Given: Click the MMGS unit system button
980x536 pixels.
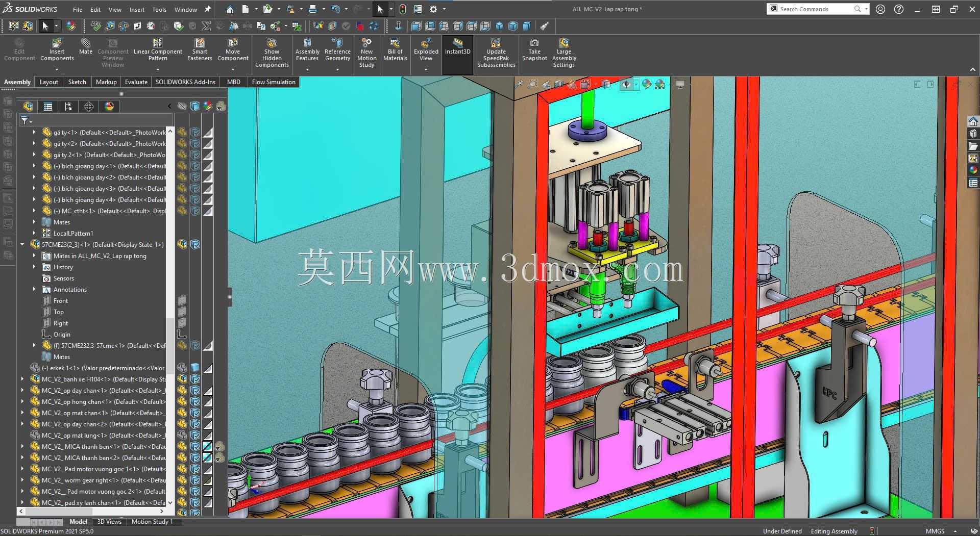Looking at the screenshot, I should (x=935, y=531).
